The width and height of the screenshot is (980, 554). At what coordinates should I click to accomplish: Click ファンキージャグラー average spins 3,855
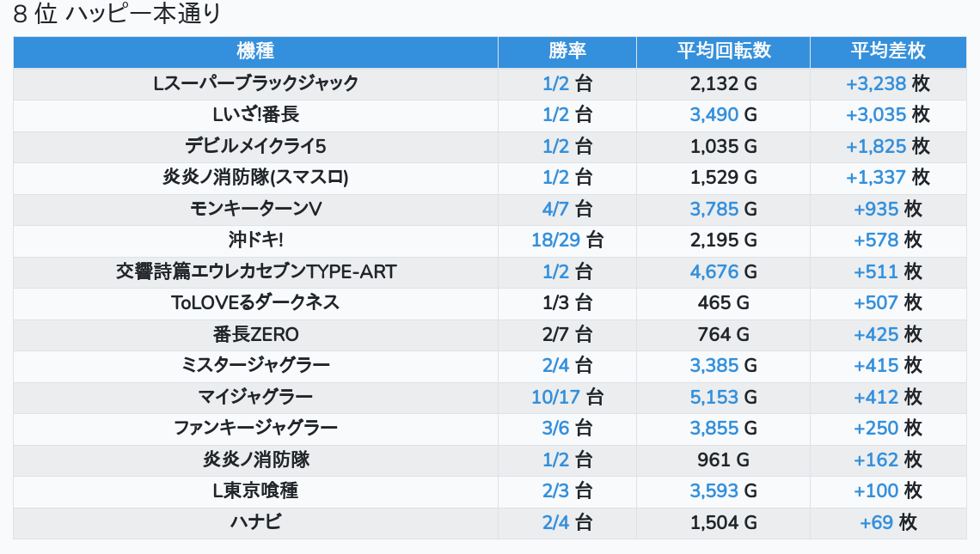[x=714, y=428]
